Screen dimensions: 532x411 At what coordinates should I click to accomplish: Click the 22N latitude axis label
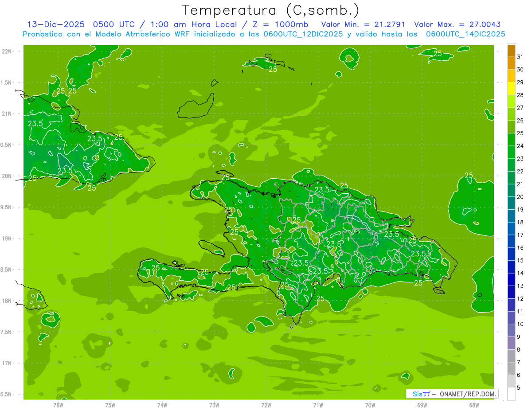point(7,51)
